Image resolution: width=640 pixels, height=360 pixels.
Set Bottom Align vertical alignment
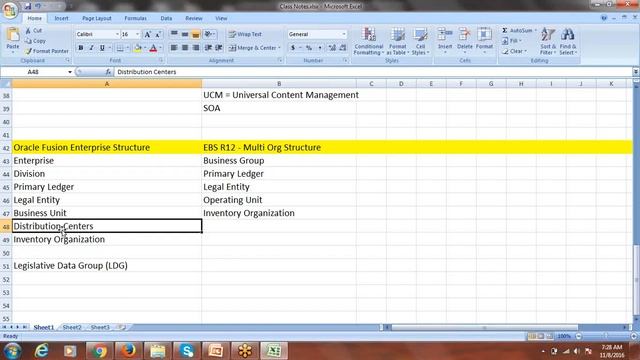[196, 34]
